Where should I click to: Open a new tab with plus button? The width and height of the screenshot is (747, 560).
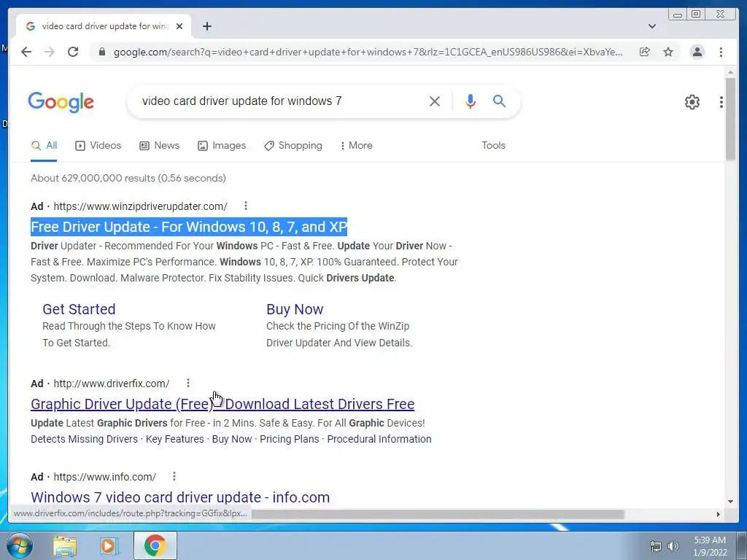[206, 26]
